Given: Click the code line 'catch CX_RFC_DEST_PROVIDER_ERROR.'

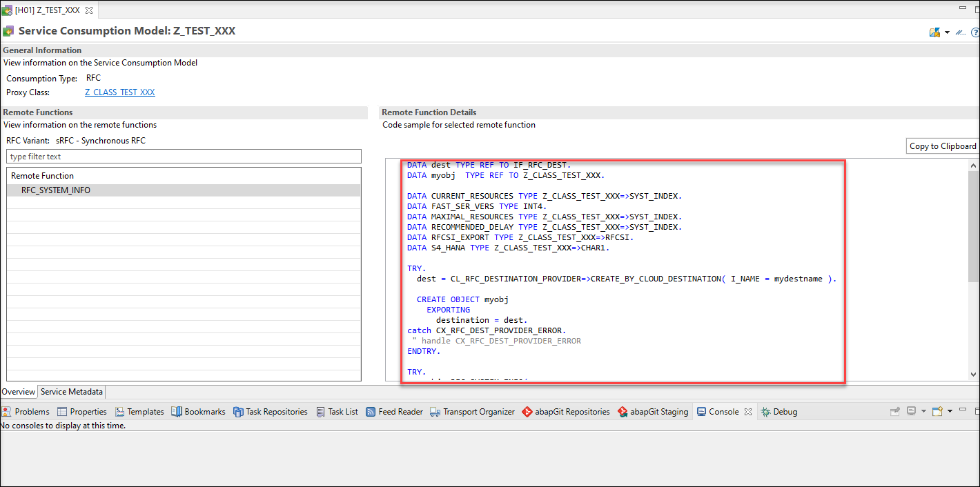Looking at the screenshot, I should point(487,330).
